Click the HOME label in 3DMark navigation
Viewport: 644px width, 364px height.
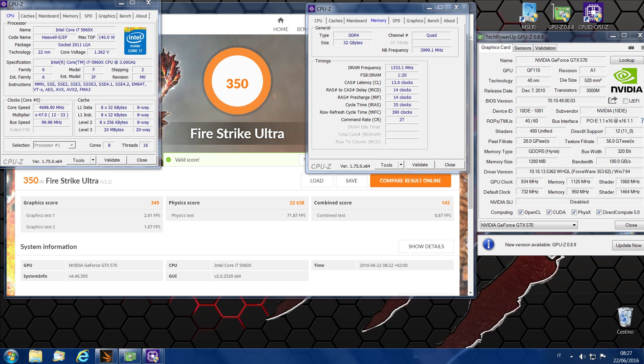coord(281,29)
